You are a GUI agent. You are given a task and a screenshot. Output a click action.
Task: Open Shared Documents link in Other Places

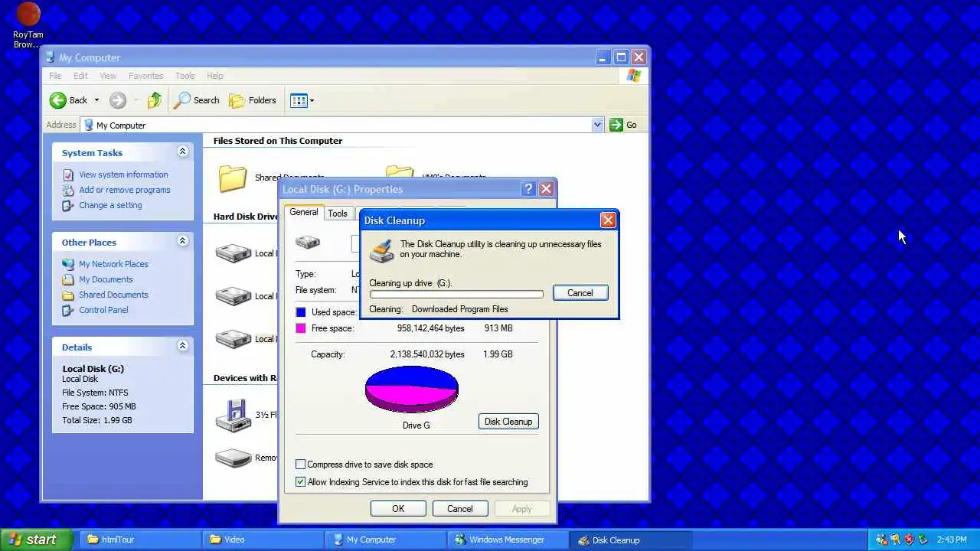(x=113, y=295)
